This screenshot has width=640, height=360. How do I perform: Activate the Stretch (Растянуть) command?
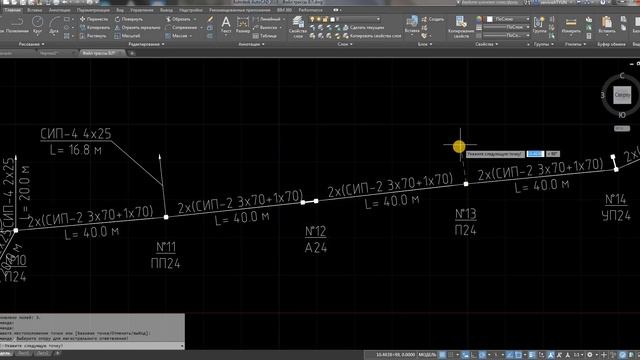click(x=93, y=36)
